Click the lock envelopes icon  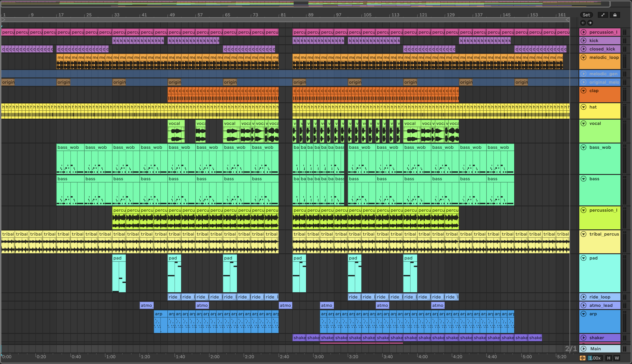pos(615,15)
